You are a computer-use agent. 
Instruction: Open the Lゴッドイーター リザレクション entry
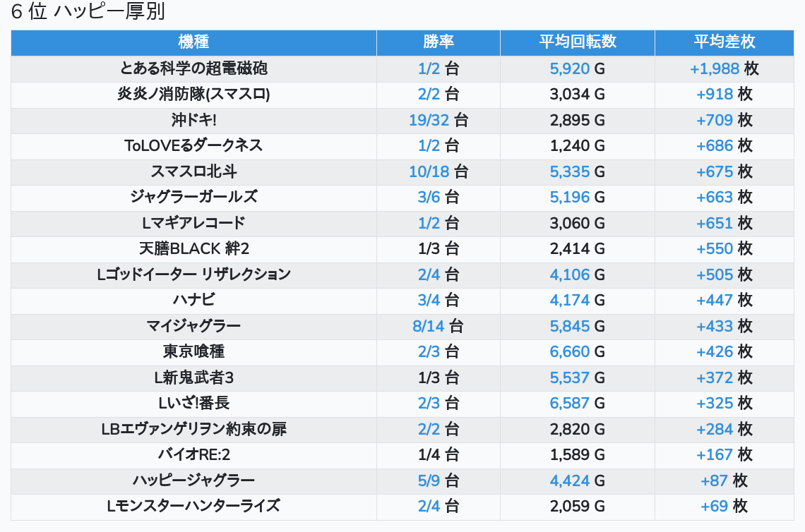[193, 274]
